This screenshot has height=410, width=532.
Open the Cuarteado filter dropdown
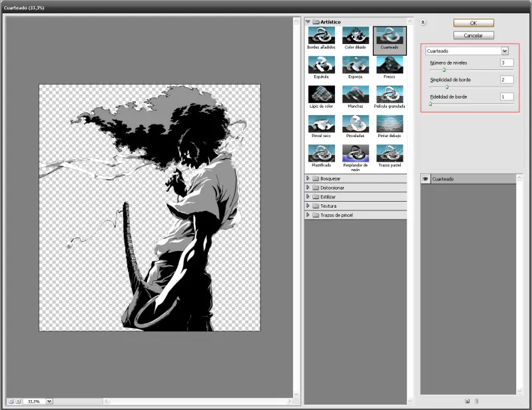click(x=505, y=51)
